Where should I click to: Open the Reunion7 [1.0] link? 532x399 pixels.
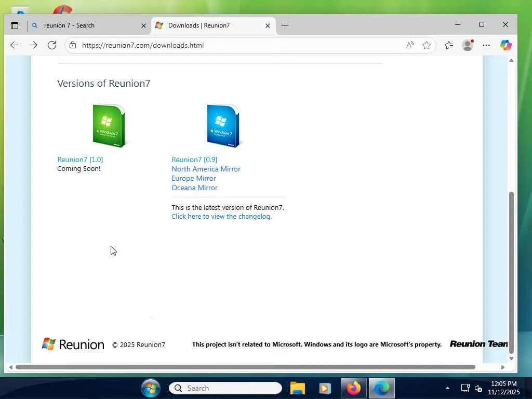[80, 159]
